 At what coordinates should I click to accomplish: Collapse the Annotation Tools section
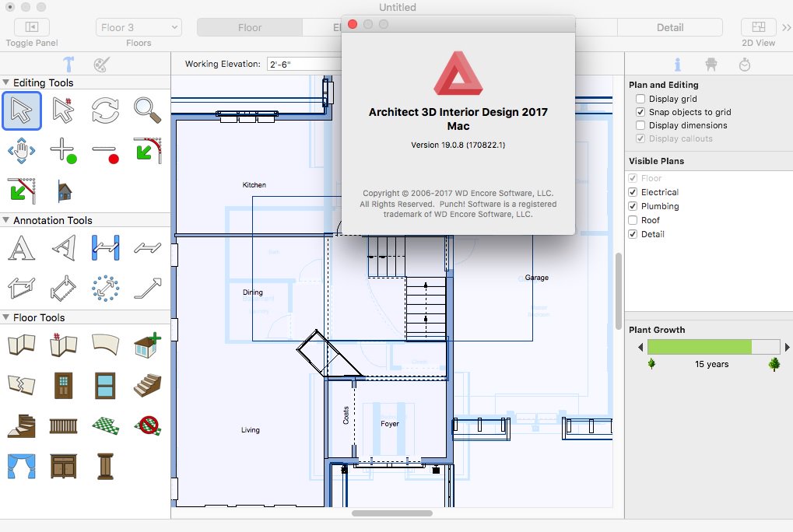click(x=5, y=220)
